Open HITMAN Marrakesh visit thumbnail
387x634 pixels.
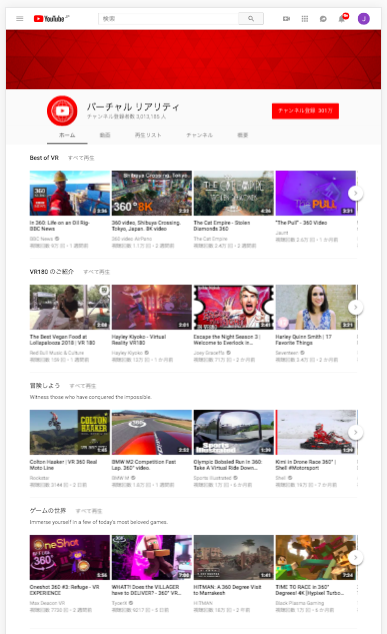234,558
